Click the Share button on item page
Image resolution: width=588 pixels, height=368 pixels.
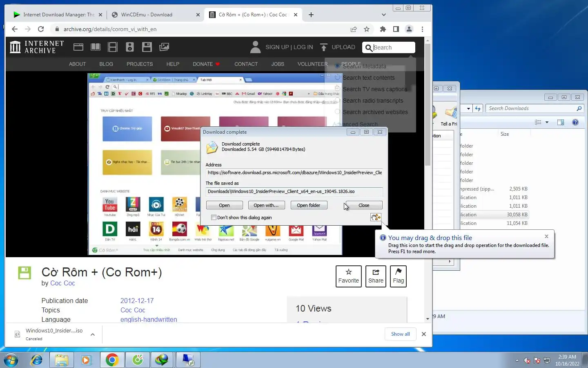coord(376,276)
